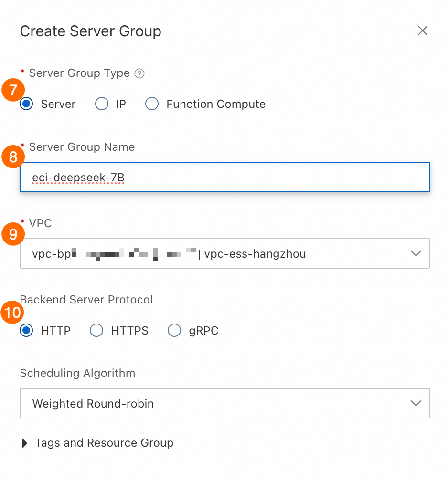
Task: Choose gRPC backend server protocol
Action: [174, 330]
